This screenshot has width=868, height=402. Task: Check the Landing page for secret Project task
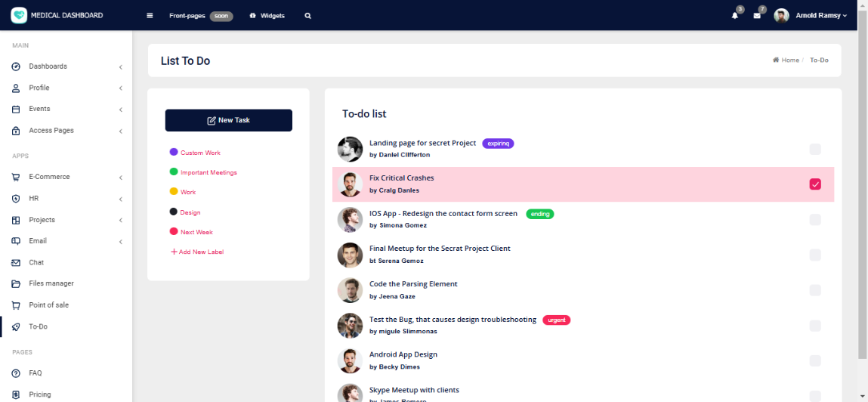(814, 149)
